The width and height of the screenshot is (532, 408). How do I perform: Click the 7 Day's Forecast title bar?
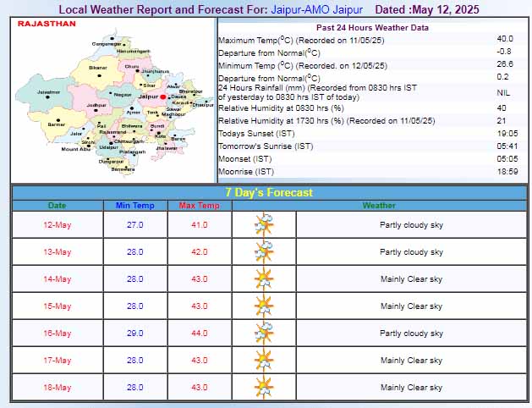269,193
